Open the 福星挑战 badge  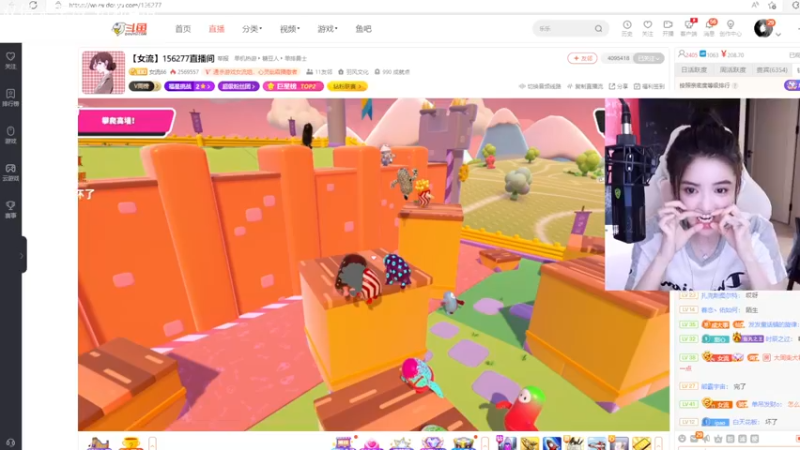pyautogui.click(x=189, y=86)
